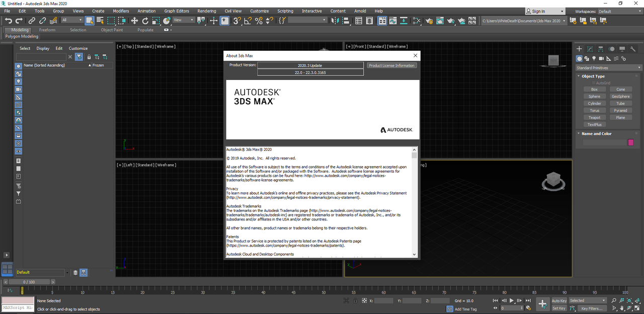This screenshot has width=644, height=314.
Task: Open the Modifiers menu
Action: point(121,11)
